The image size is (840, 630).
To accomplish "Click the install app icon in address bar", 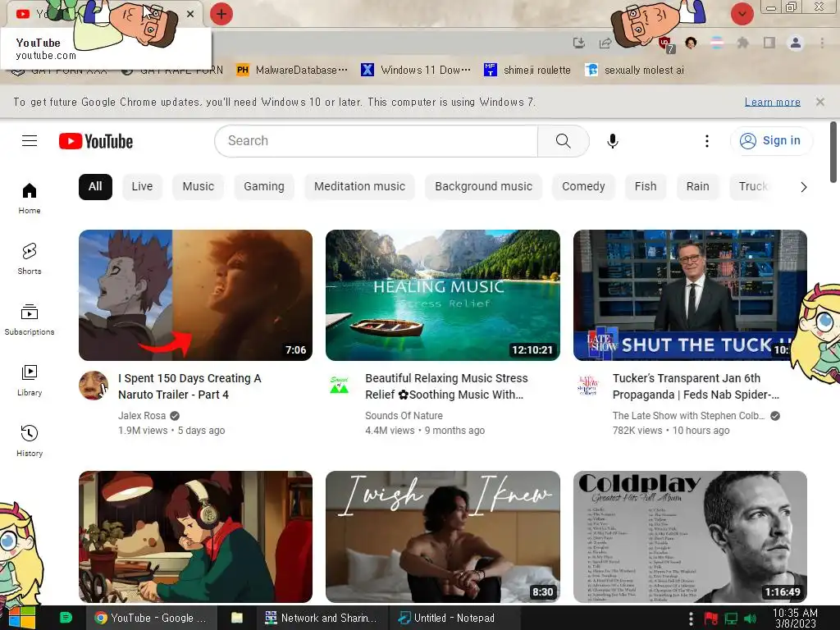I will point(579,43).
